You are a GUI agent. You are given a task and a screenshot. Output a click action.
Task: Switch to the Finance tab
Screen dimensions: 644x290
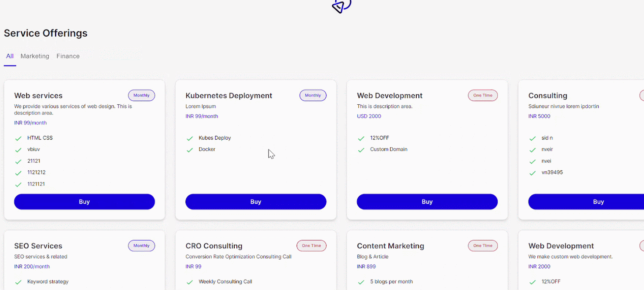click(x=67, y=56)
